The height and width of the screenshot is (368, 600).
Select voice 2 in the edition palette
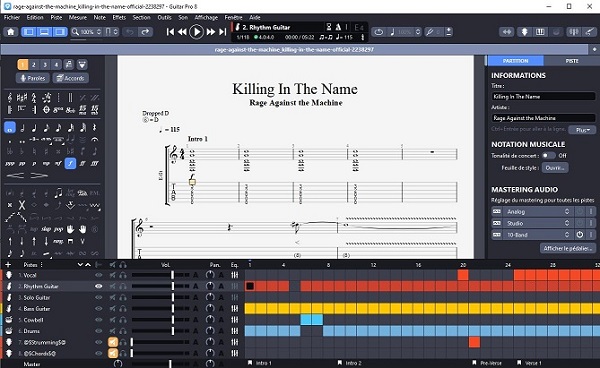34,65
